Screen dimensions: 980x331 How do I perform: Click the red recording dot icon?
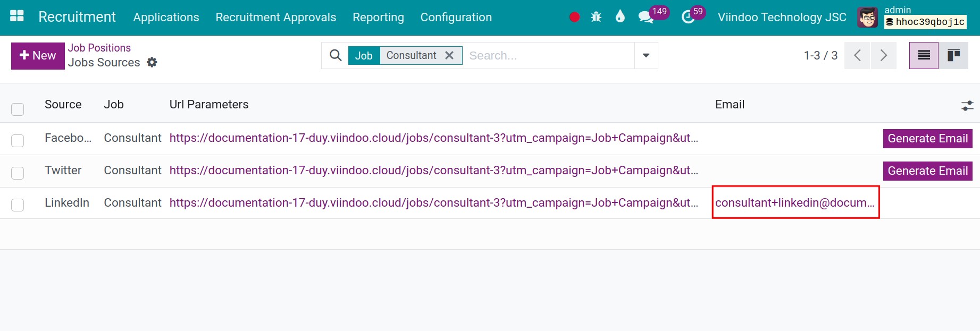click(574, 17)
